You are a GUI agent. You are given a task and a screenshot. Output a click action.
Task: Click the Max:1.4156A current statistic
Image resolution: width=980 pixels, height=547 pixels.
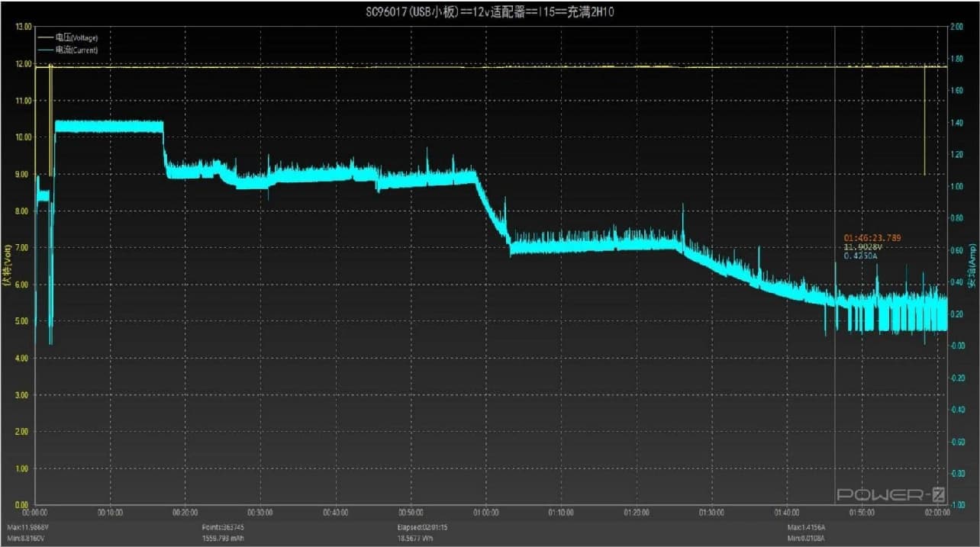pyautogui.click(x=808, y=527)
